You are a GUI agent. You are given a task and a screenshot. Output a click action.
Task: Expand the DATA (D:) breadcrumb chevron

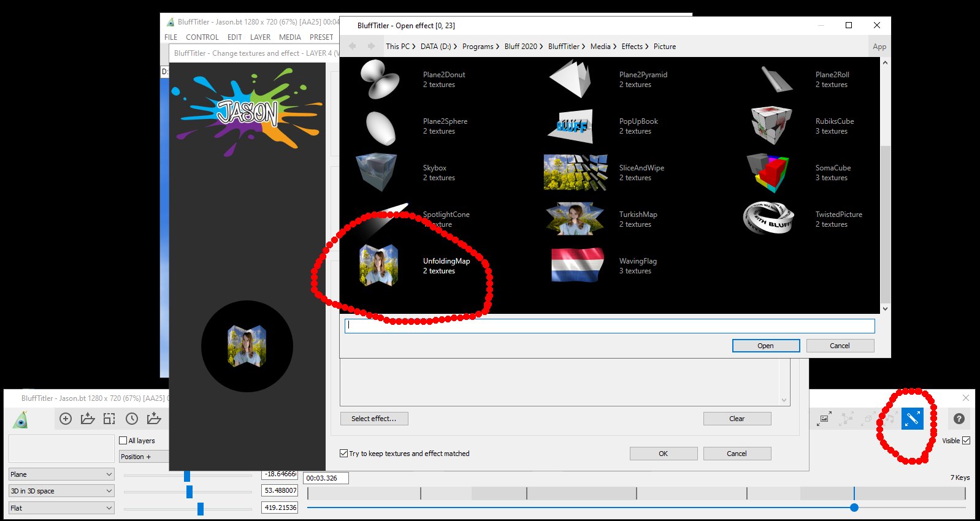tap(455, 47)
